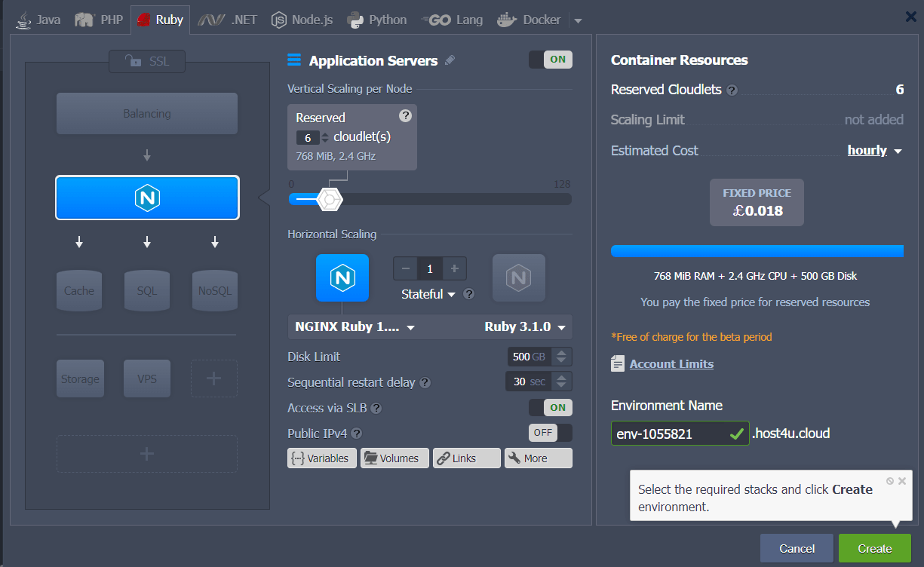Viewport: 924px width, 567px height.
Task: Open the Links configuration panel
Action: coord(466,458)
